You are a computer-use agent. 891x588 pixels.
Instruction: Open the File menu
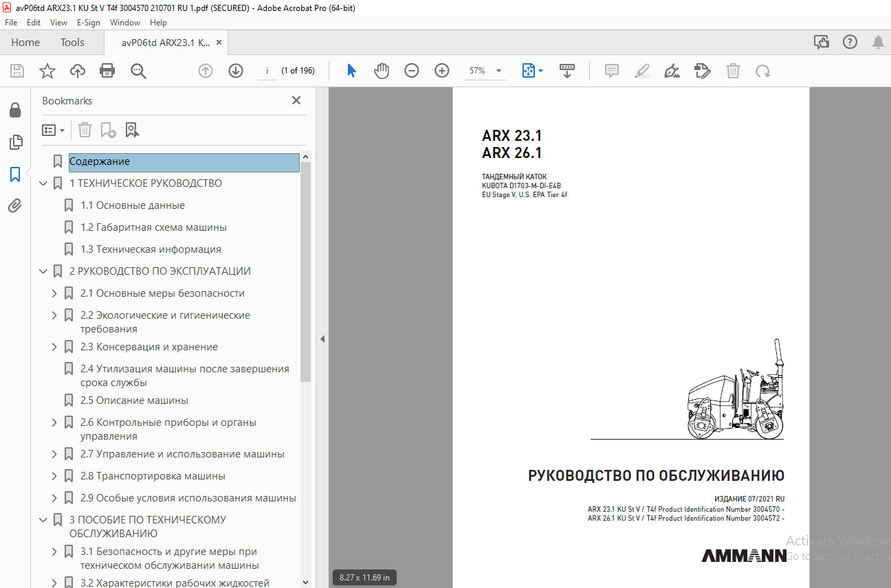11,23
